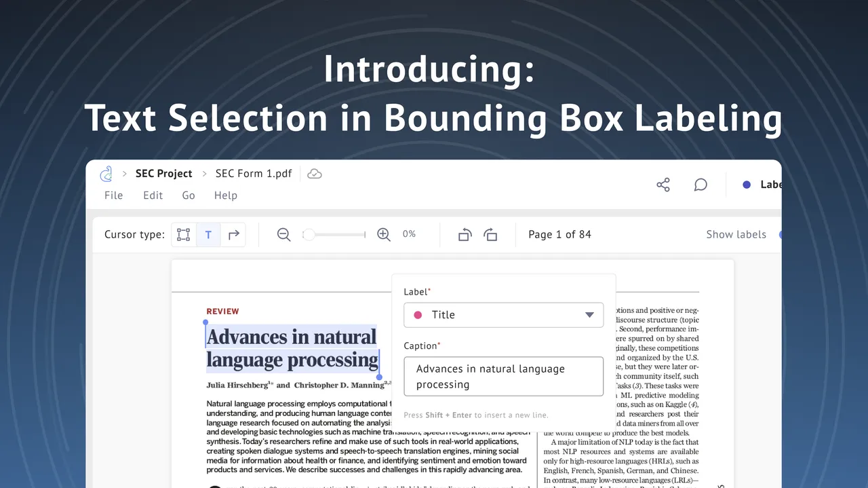
Task: Click SEC Form 1.pdf breadcrumb
Action: pos(254,174)
